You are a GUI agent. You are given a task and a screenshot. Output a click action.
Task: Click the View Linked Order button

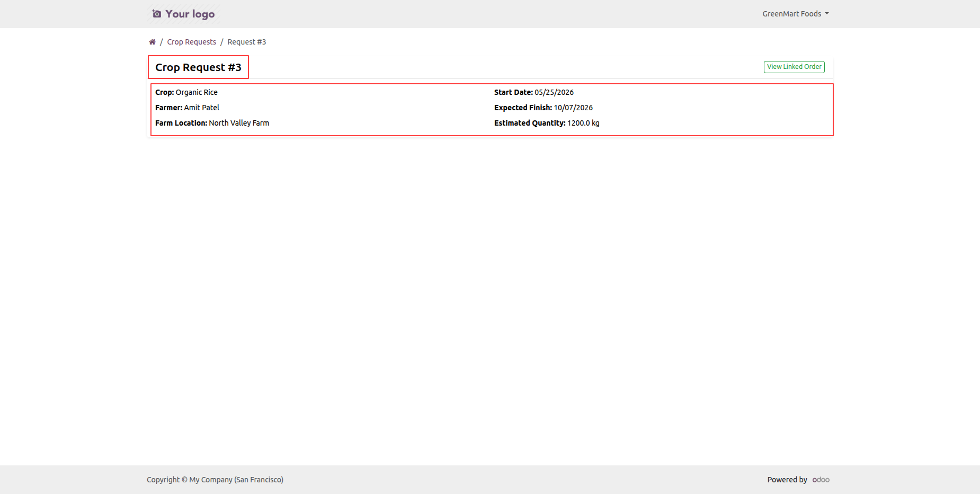794,67
